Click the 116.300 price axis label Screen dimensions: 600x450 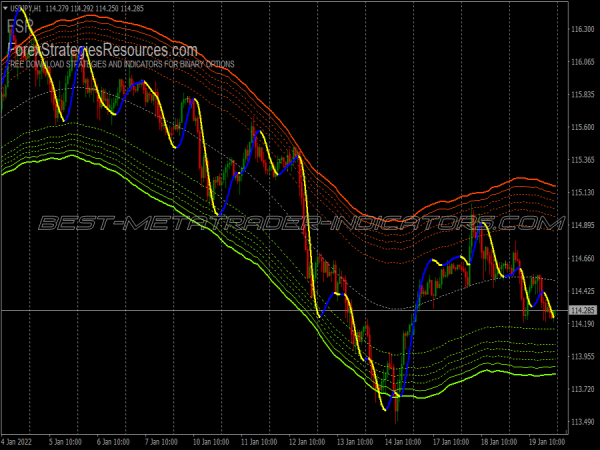582,29
